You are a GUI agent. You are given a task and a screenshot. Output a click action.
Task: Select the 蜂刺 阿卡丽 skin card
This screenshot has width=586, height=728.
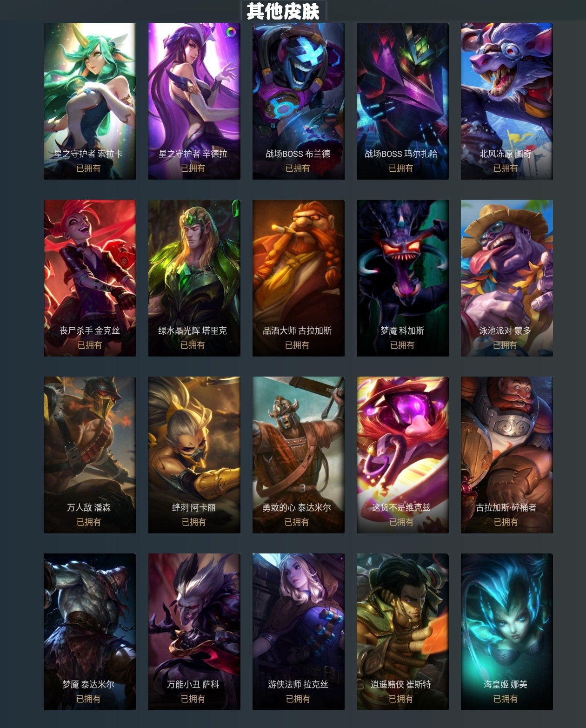[194, 455]
